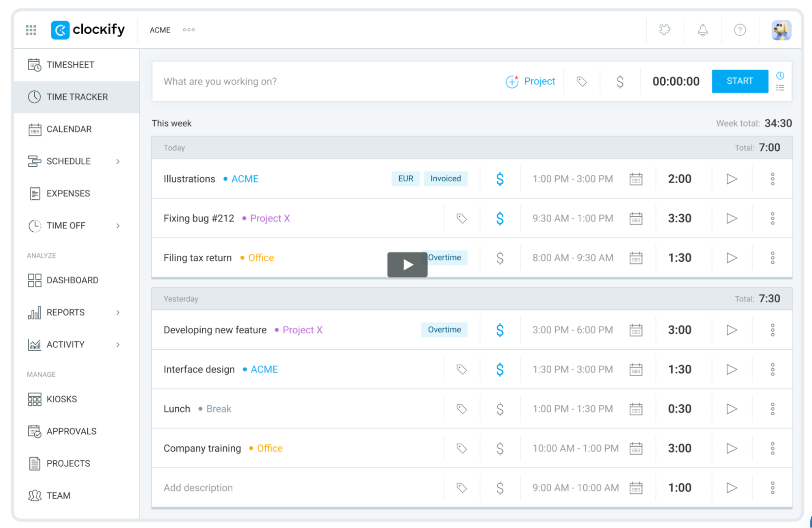The height and width of the screenshot is (528, 812).
Task: Expand the Time Off sidebar chevron
Action: [118, 226]
